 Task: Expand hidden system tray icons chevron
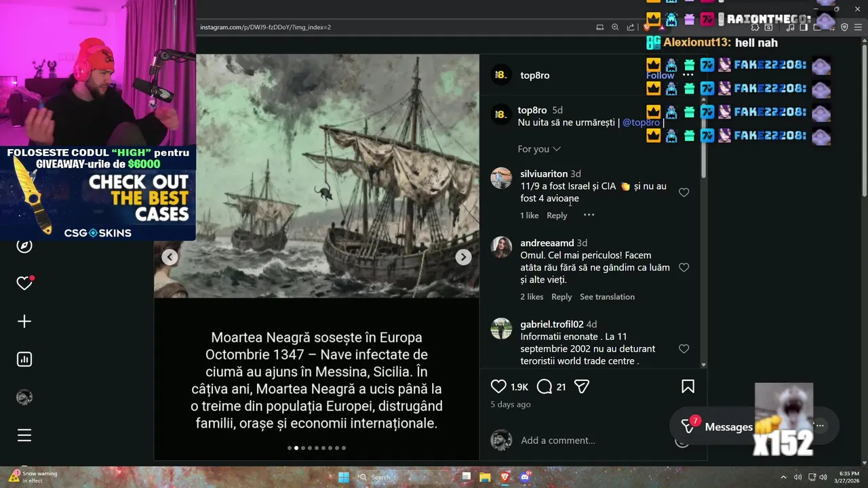tap(783, 477)
